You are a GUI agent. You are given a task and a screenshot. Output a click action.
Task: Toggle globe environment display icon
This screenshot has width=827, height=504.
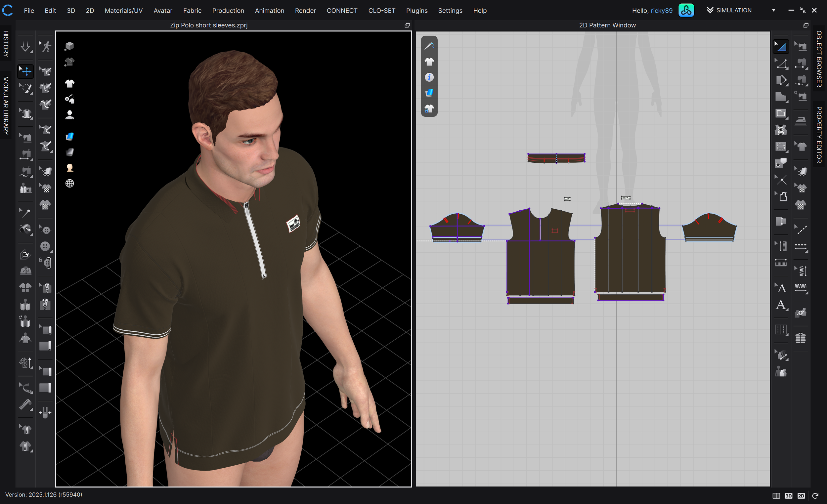69,184
